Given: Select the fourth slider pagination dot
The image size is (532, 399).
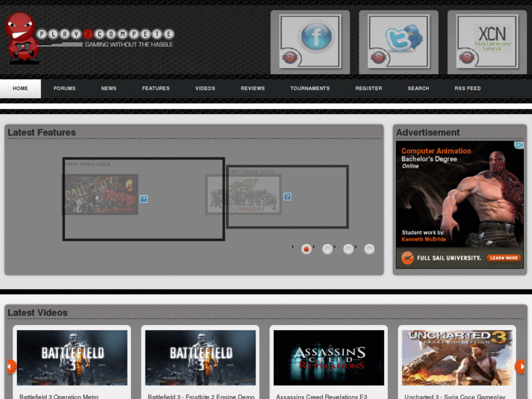Looking at the screenshot, I should coord(369,249).
